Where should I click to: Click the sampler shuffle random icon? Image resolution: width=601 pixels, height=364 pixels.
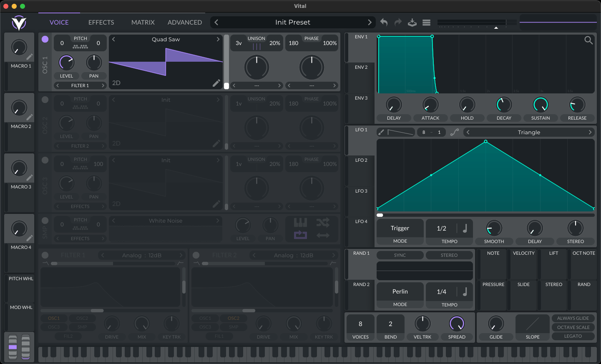point(323,222)
